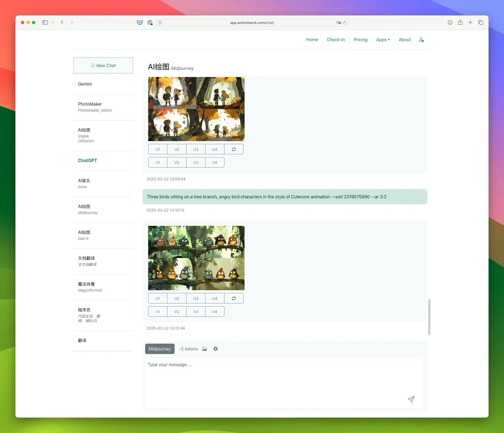
Task: Click the message text input box
Action: pos(283,383)
